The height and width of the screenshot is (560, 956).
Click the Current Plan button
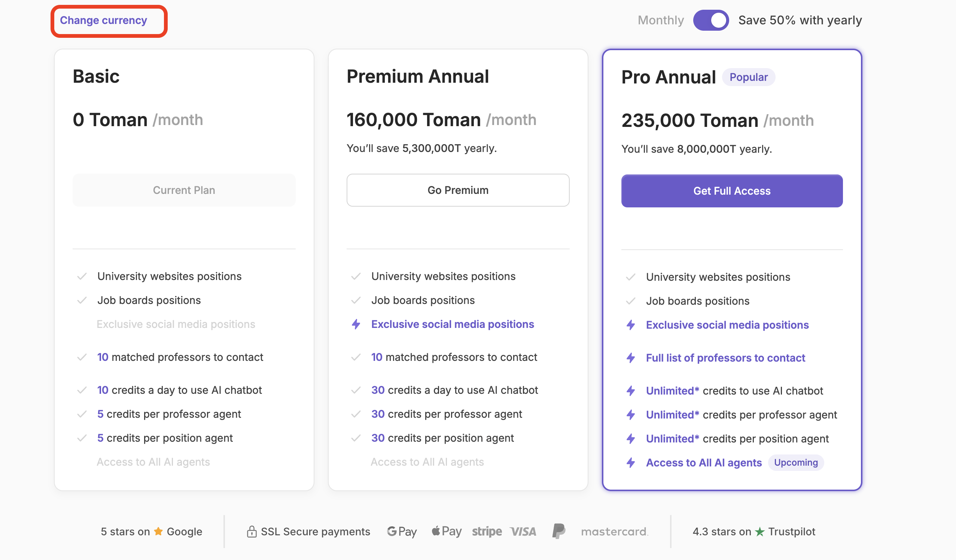tap(184, 190)
